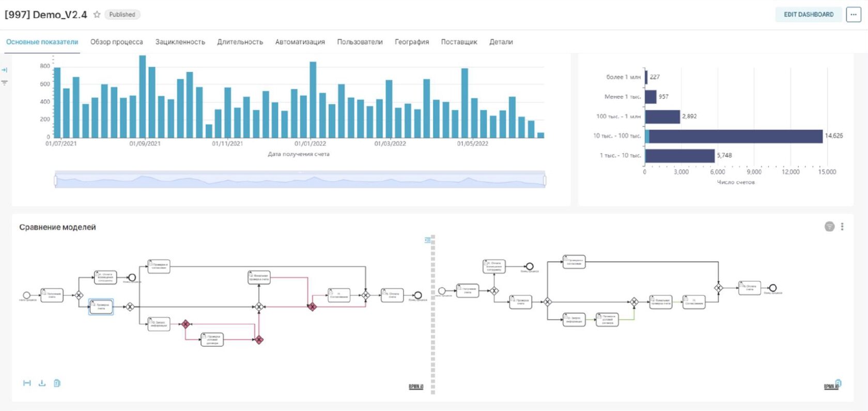Click the Число счетов axis label

coord(736,182)
